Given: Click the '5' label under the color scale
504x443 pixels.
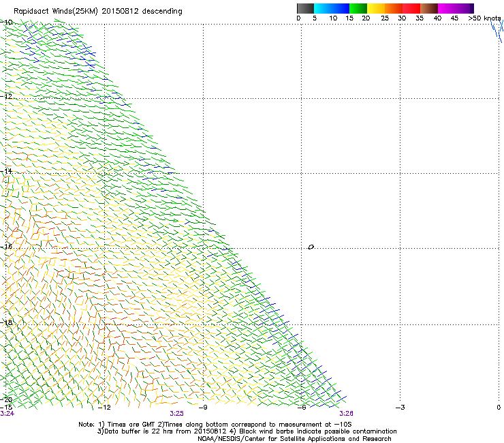Looking at the screenshot, I should tap(315, 18).
